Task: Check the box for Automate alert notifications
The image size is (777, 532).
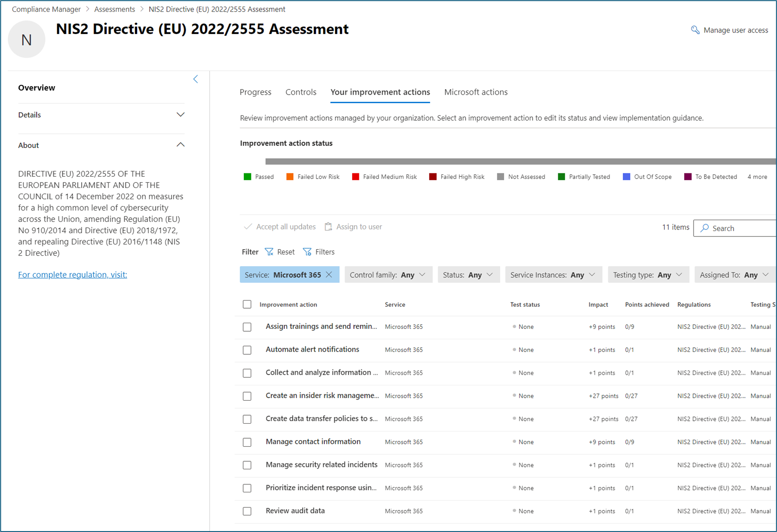Action: pos(247,350)
